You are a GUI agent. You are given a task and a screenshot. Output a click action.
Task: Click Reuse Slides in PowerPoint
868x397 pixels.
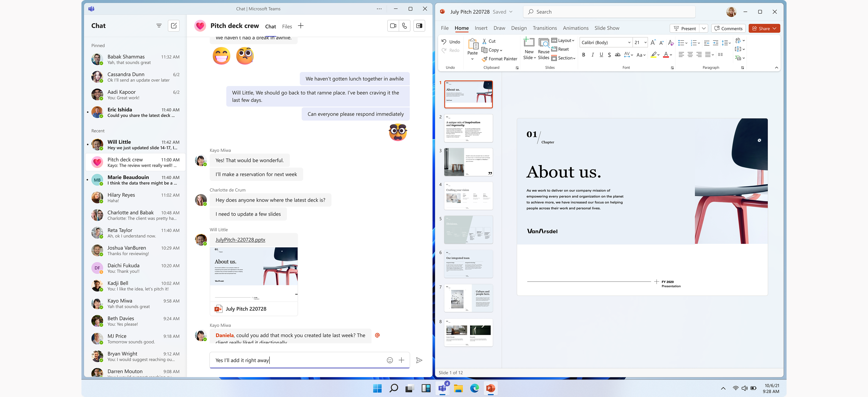[x=543, y=49]
